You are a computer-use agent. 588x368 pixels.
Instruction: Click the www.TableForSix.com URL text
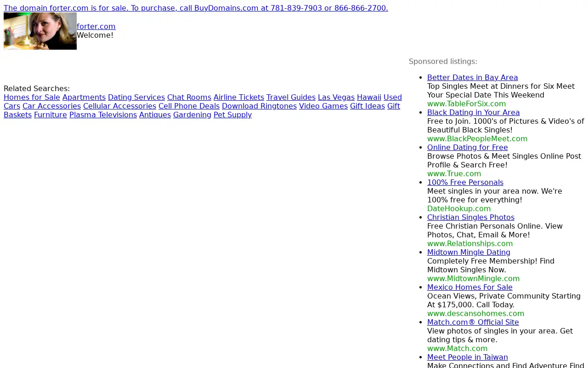(x=466, y=103)
